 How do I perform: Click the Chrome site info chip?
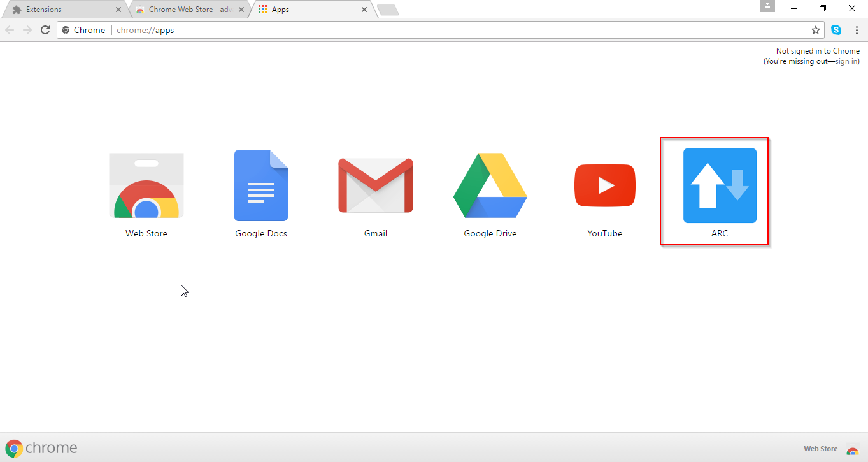click(x=83, y=30)
